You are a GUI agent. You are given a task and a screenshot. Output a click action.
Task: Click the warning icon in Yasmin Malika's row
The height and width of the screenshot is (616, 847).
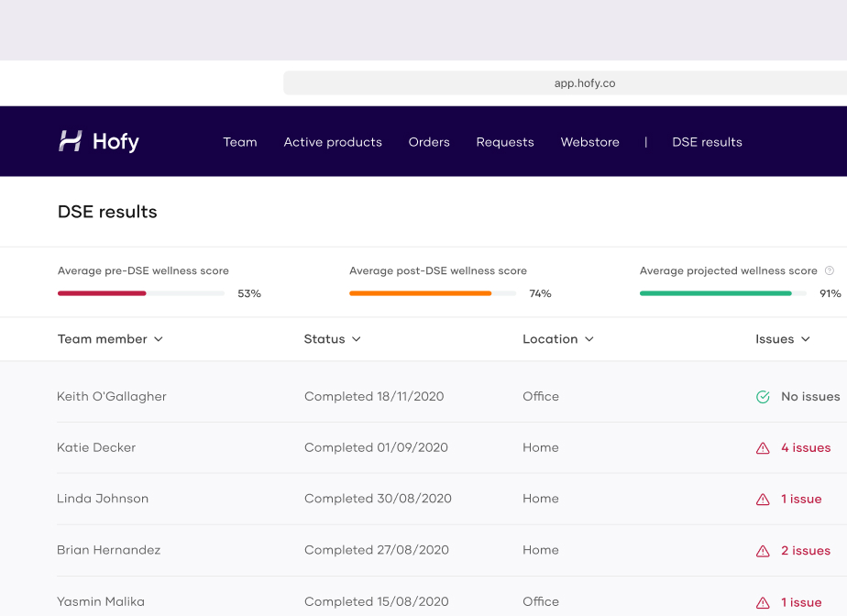(763, 602)
